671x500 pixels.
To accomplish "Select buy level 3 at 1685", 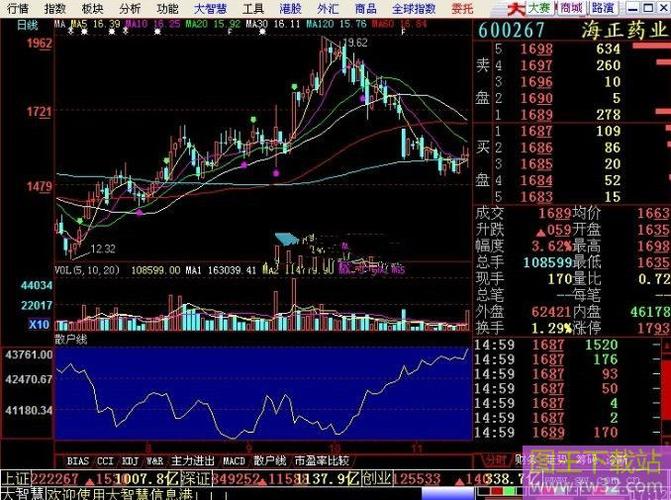I will point(571,164).
